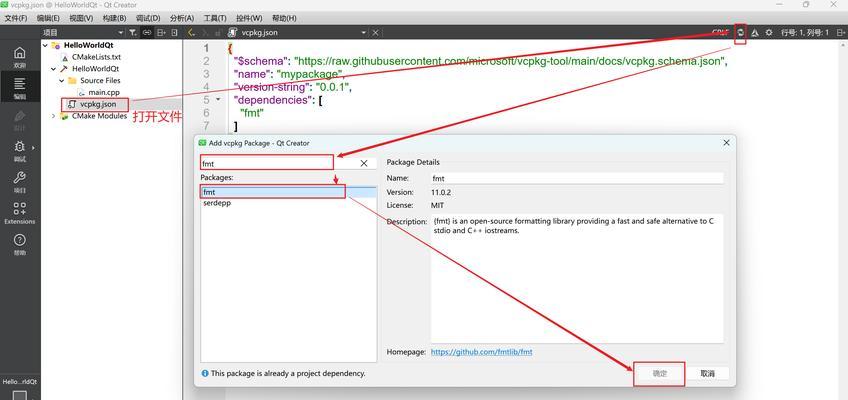Click the line and column indicator
Viewport: 848px width, 400px height.
click(x=805, y=32)
